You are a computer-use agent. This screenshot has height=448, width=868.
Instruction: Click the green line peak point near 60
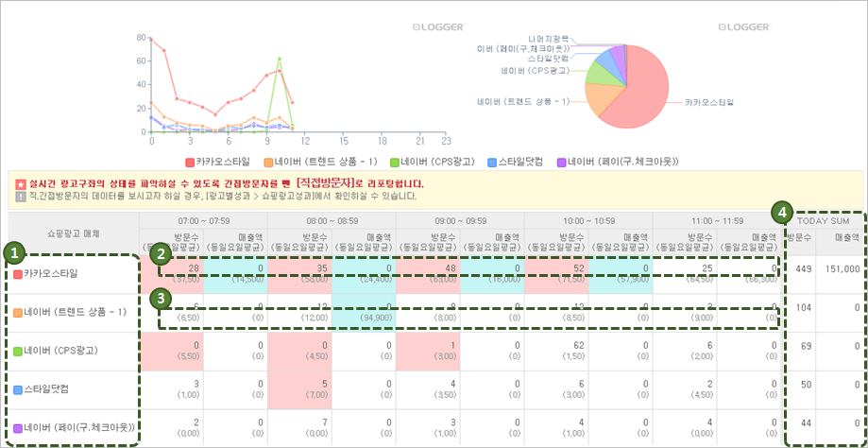point(280,59)
